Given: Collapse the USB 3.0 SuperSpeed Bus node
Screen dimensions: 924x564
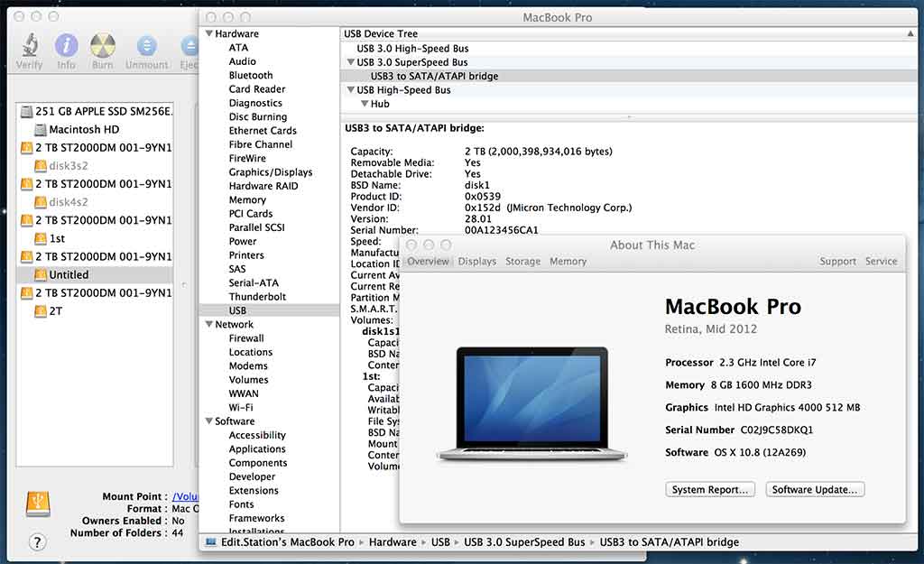Looking at the screenshot, I should pyautogui.click(x=351, y=62).
